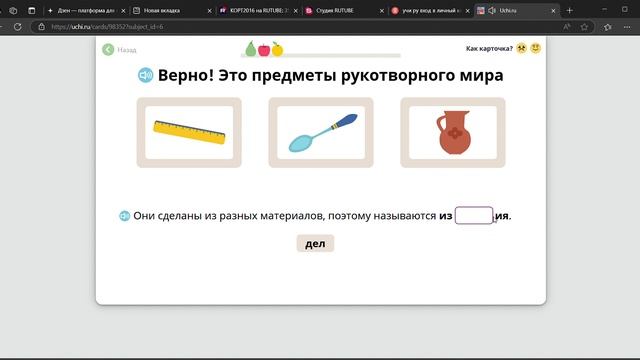
Task: Switch to the 'учи ру вход' tab
Action: (431, 11)
